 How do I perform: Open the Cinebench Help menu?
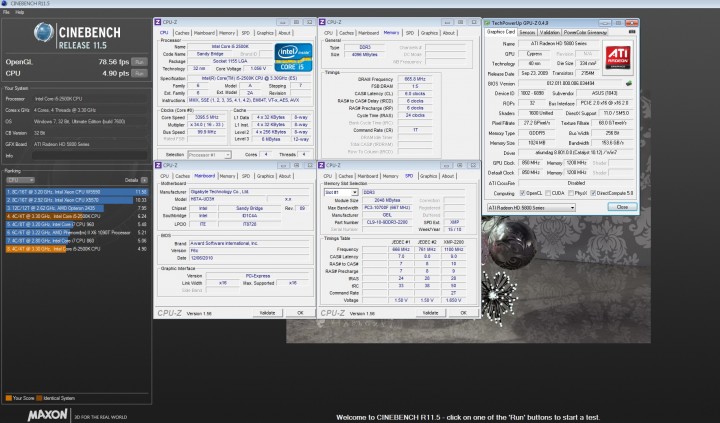[20, 12]
